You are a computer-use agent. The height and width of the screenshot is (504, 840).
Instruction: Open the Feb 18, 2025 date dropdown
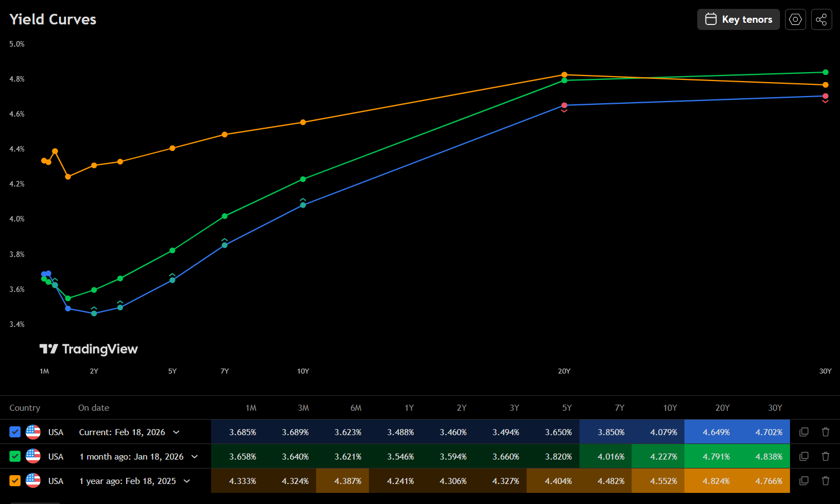[187, 481]
